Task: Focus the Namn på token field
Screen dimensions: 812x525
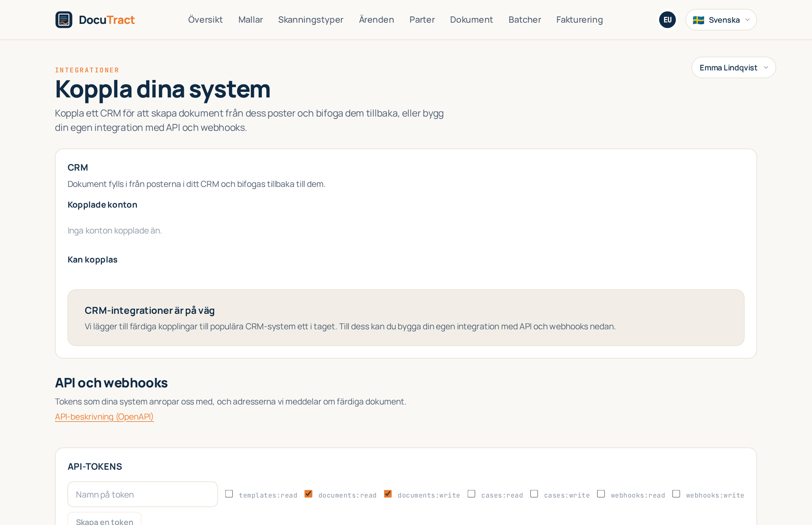Action: (142, 494)
